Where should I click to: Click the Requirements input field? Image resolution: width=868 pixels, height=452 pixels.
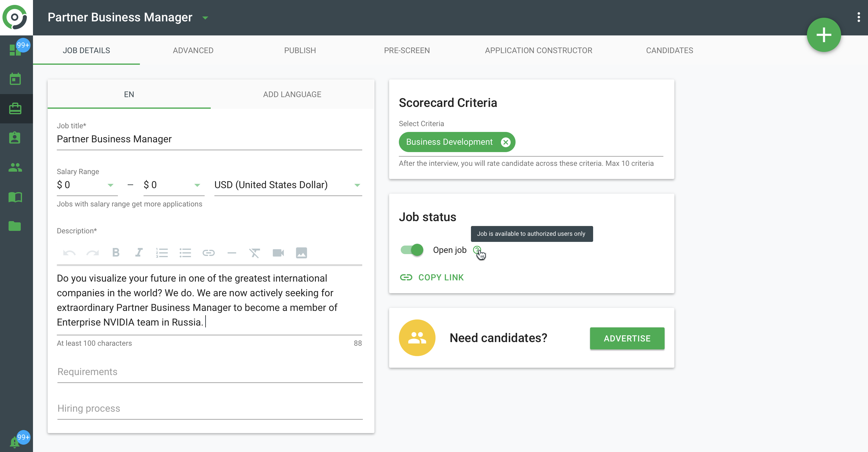210,372
